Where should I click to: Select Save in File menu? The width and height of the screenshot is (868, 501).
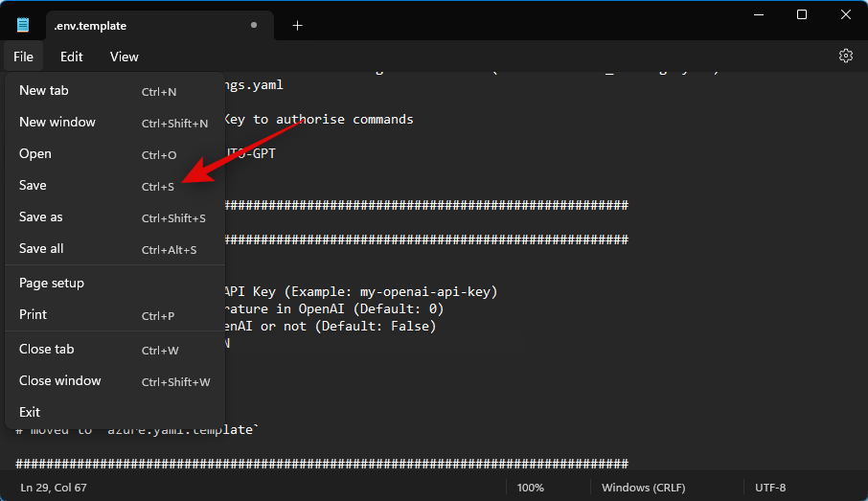click(115, 186)
